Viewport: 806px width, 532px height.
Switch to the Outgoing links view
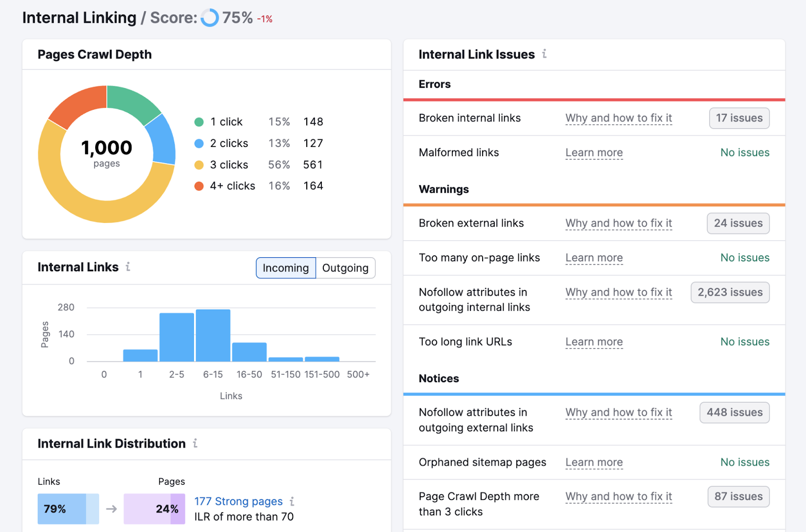point(345,268)
